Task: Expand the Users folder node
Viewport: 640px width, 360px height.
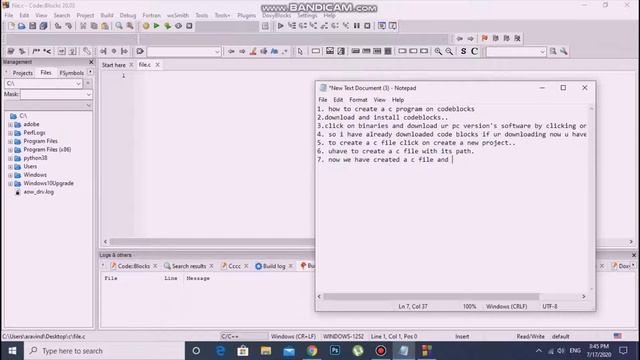Action: (x=10, y=167)
